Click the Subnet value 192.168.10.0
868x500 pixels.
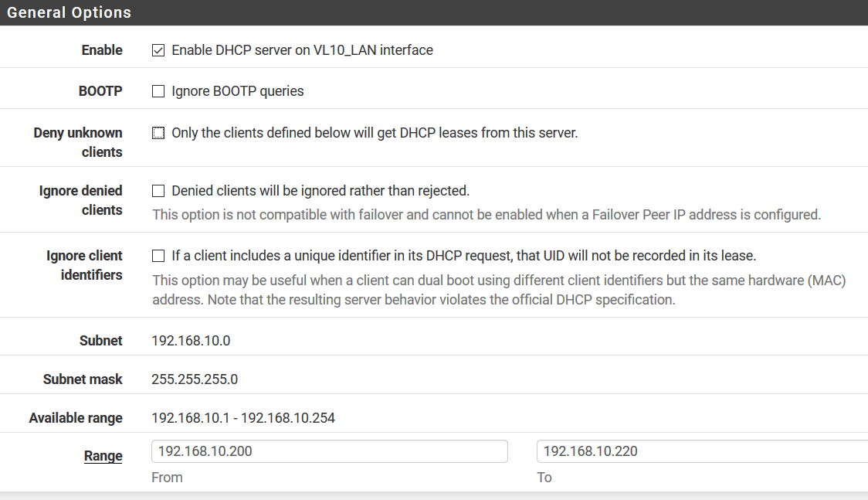pos(191,341)
